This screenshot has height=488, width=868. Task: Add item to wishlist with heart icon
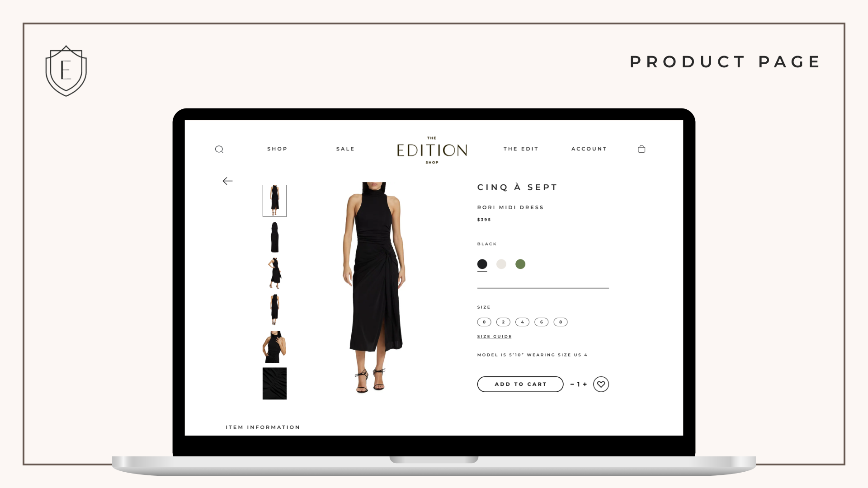point(601,384)
